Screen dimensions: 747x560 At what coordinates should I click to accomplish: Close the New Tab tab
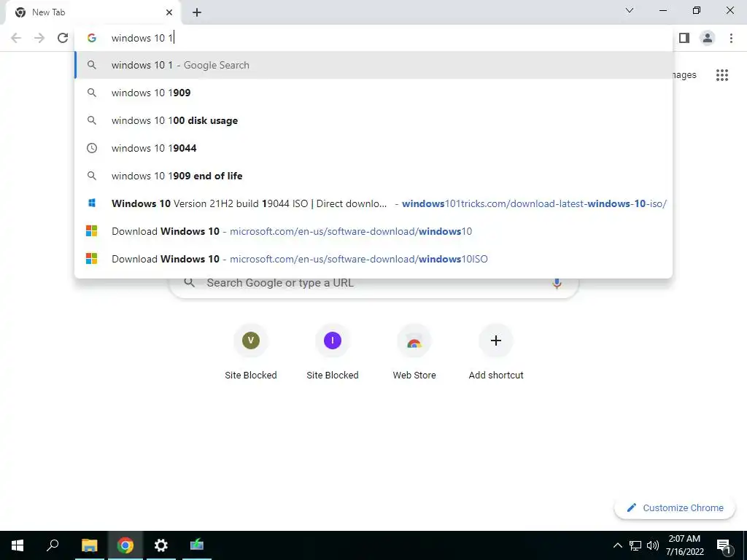169,12
